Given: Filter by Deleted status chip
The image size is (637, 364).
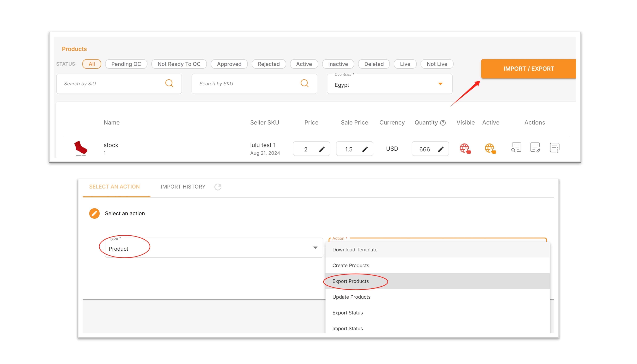Looking at the screenshot, I should point(374,64).
